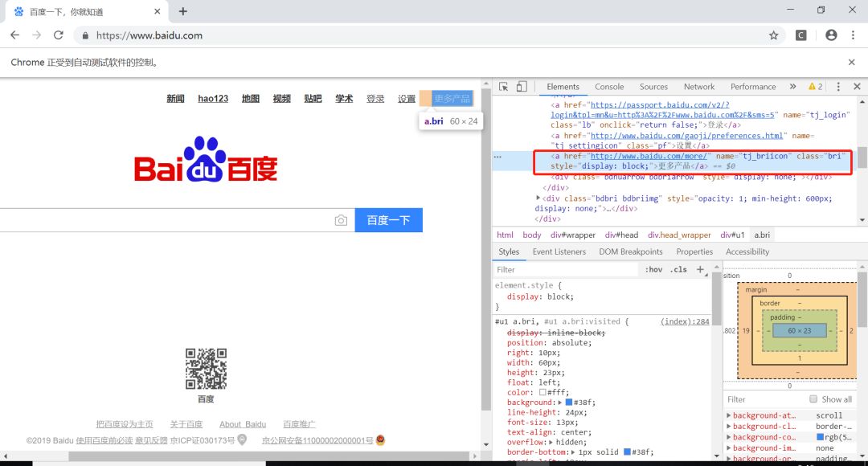Open the DOM Breakpoints pane
Viewport: 868px width, 466px height.
(631, 251)
